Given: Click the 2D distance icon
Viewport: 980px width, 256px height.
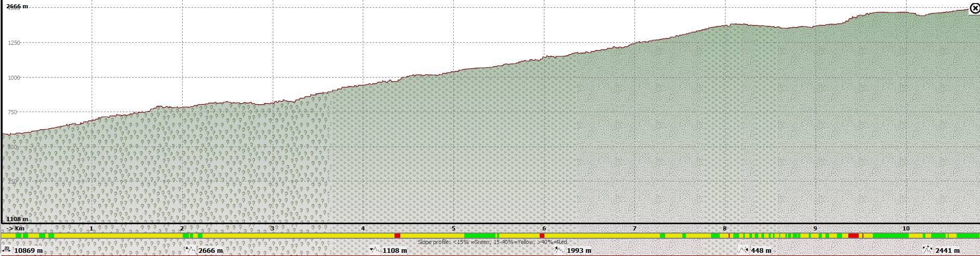Looking at the screenshot, I should point(7,250).
